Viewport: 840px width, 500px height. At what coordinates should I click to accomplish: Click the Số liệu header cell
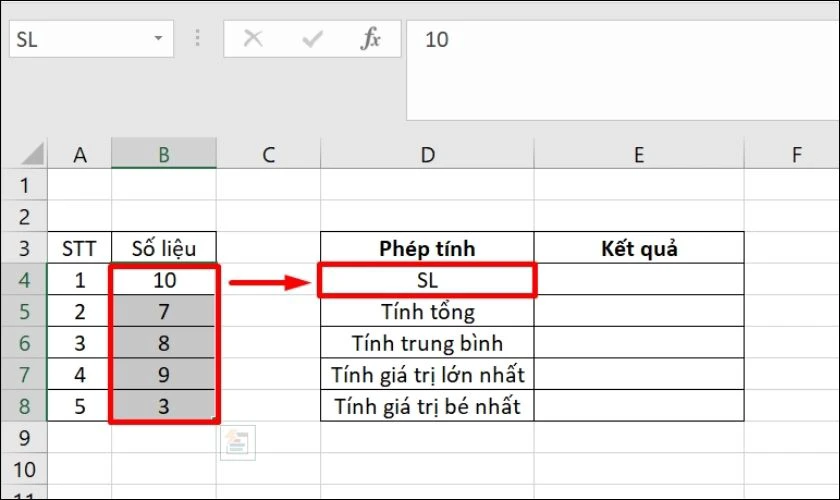tap(164, 248)
